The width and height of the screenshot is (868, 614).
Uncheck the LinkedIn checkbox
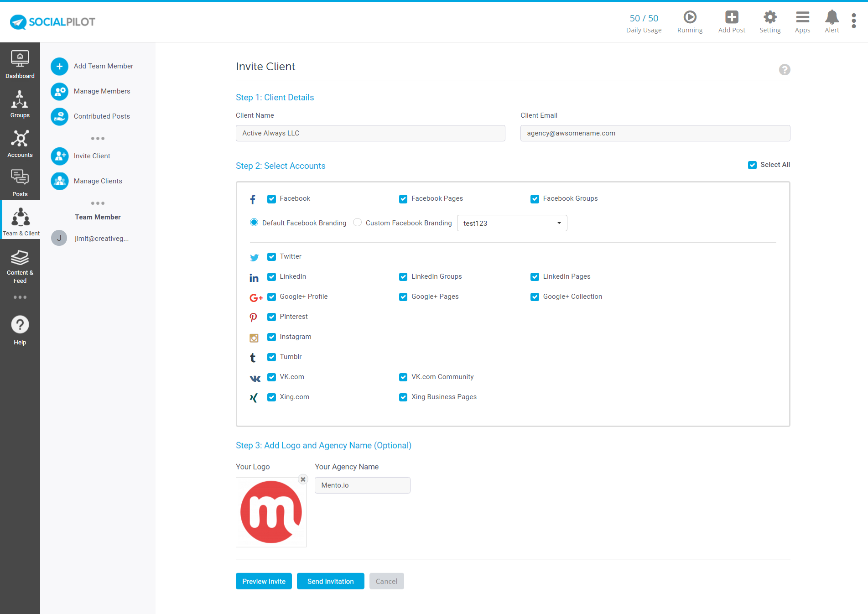pos(271,277)
